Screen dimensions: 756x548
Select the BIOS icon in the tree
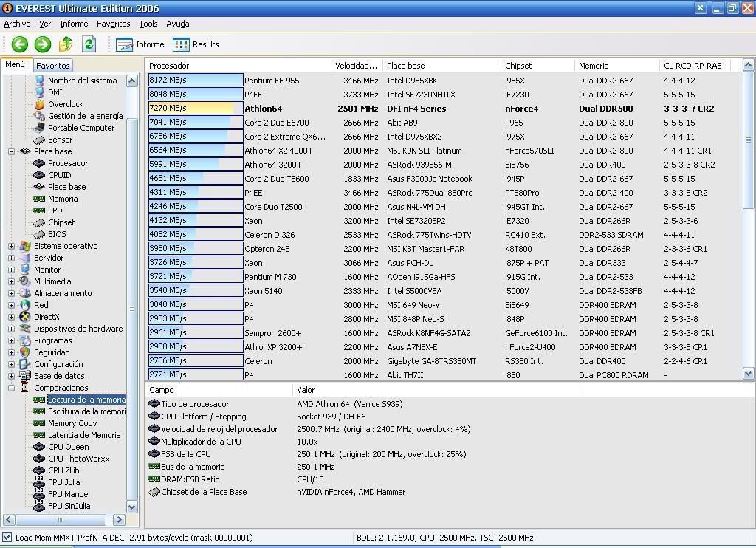click(x=39, y=234)
